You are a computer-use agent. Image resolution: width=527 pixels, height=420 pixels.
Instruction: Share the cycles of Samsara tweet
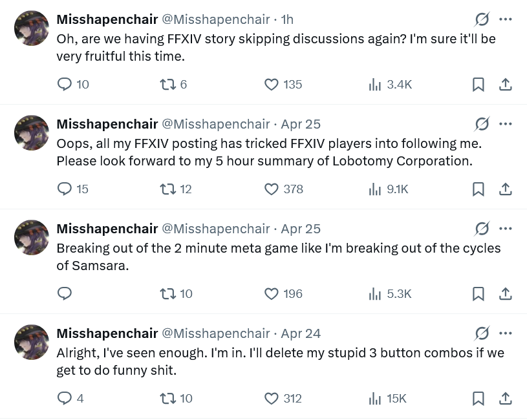pyautogui.click(x=505, y=294)
